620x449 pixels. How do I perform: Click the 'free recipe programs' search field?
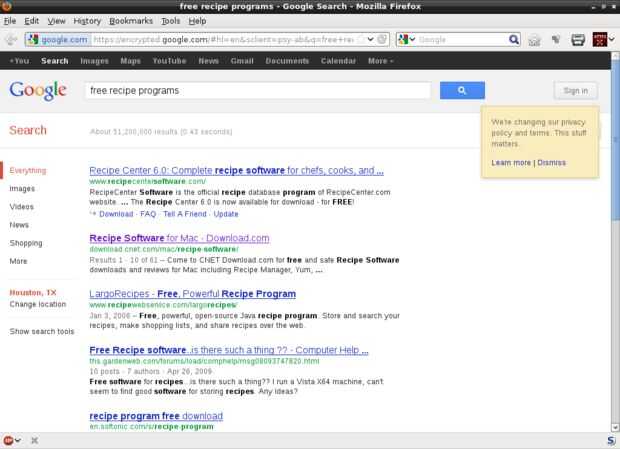pos(258,91)
